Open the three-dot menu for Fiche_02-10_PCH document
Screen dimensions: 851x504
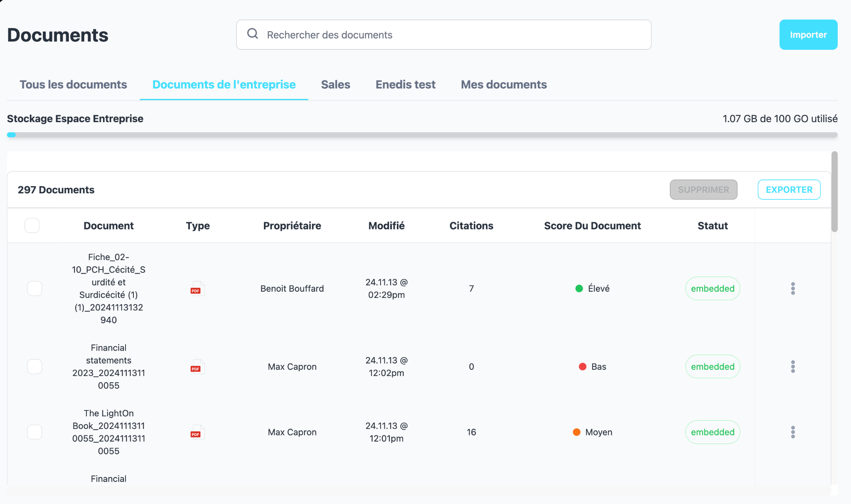pyautogui.click(x=794, y=288)
